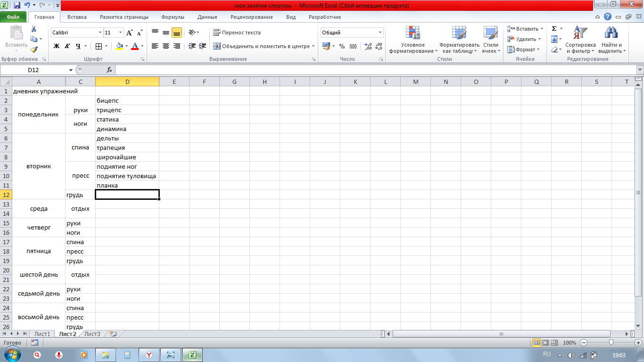Switch to the Данные ribbon tab
This screenshot has height=362, width=644.
207,17
